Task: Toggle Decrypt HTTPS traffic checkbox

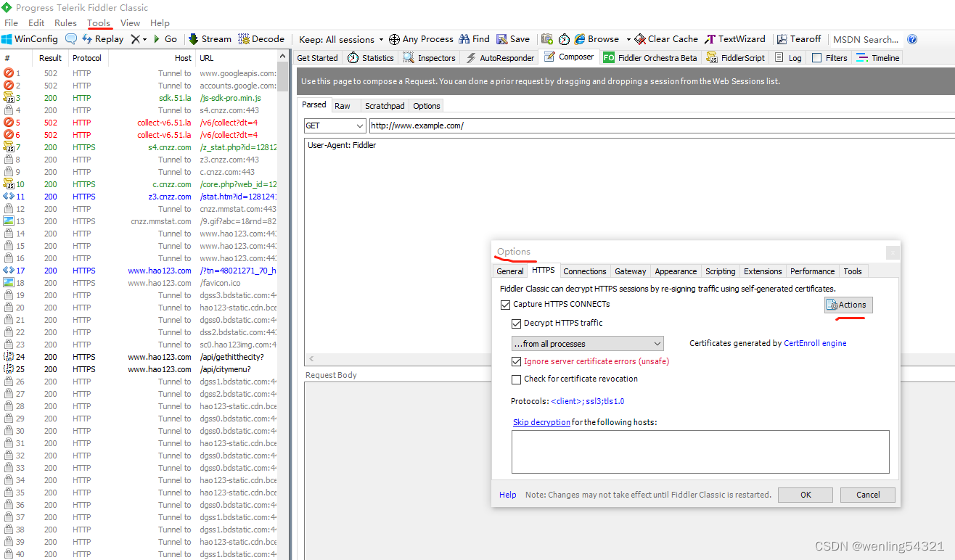Action: click(x=517, y=324)
